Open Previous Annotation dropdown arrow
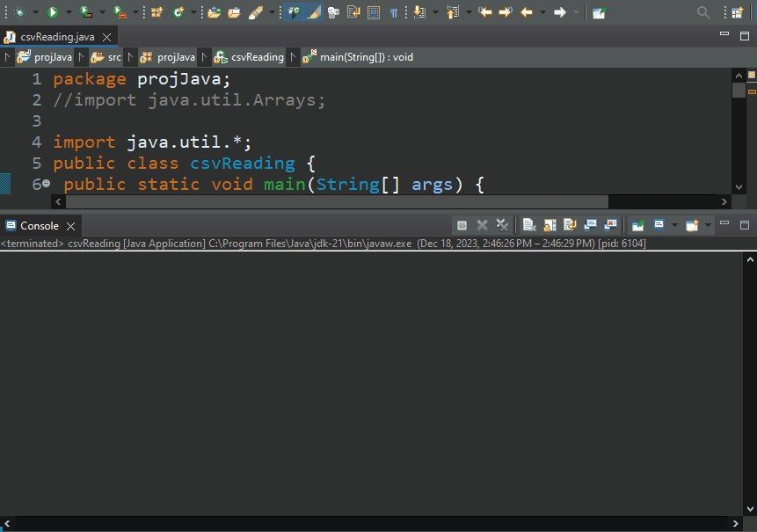The image size is (757, 532). 469,12
